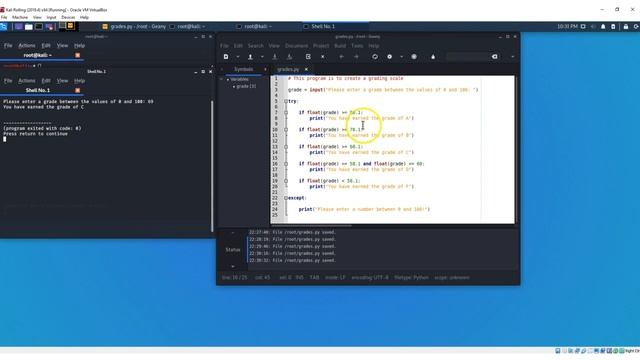Open the color chooser icon in Geany toolbar
Image resolution: width=640 pixels, height=360 pixels.
coord(433,57)
